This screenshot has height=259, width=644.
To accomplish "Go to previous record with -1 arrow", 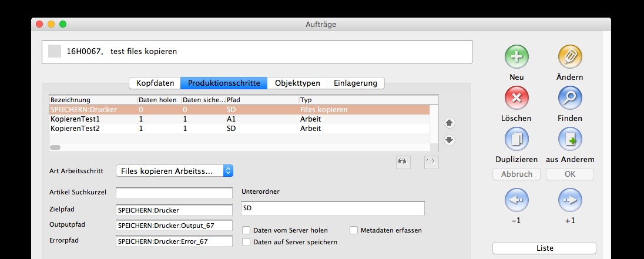I will coord(516,200).
